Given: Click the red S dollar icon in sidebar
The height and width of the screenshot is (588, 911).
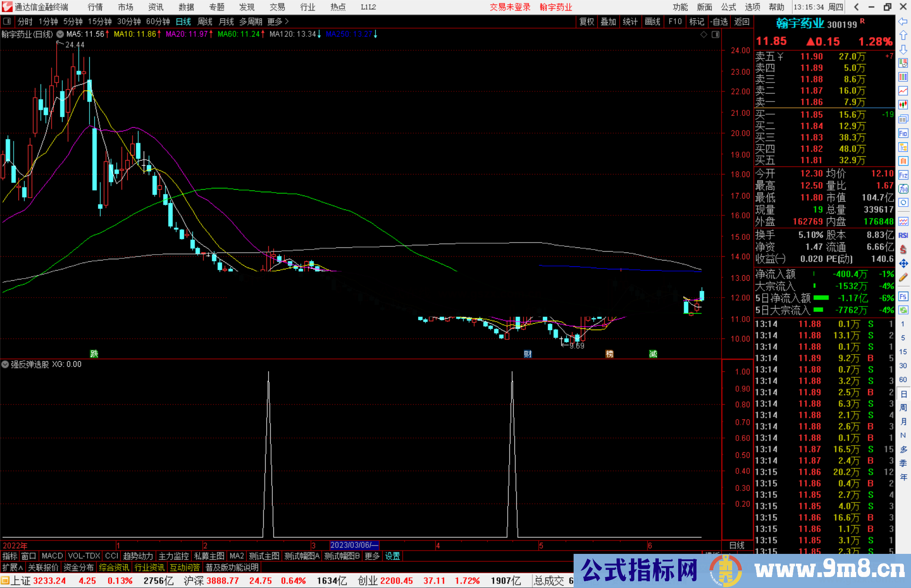Looking at the screenshot, I should pyautogui.click(x=903, y=250).
